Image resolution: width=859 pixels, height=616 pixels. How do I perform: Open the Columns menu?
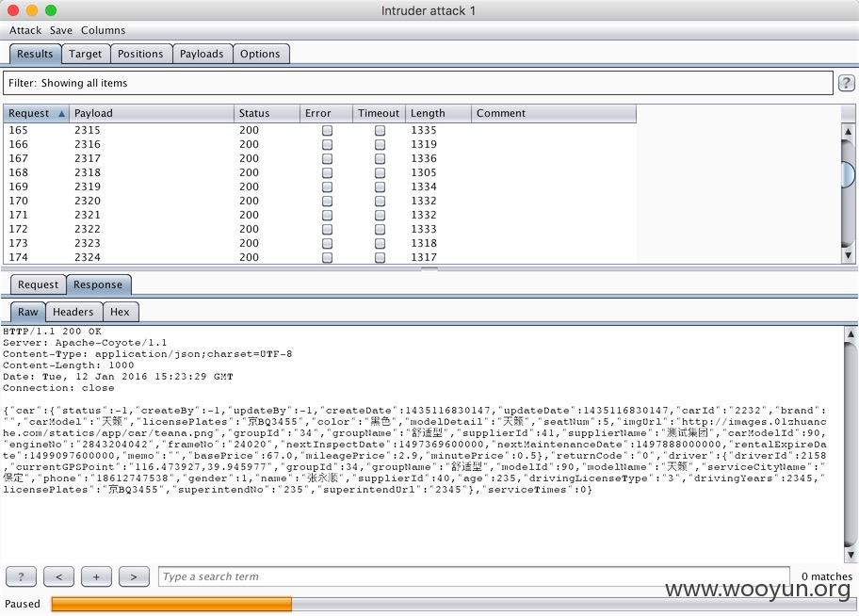point(103,30)
